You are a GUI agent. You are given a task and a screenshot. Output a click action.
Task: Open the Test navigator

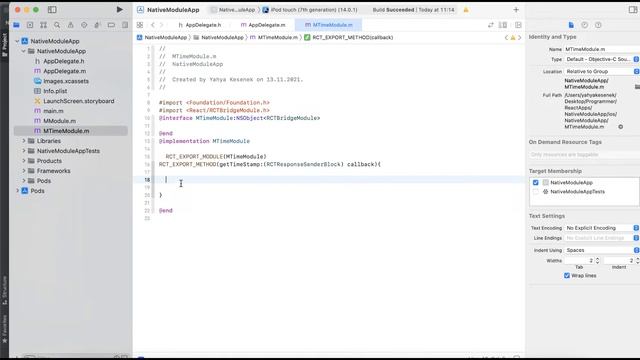(x=84, y=25)
